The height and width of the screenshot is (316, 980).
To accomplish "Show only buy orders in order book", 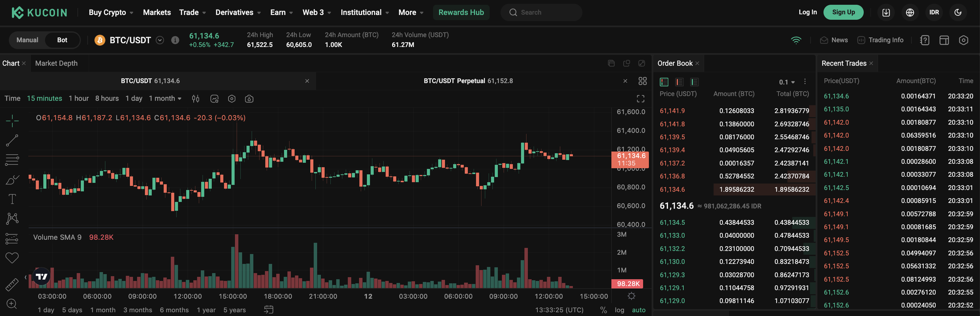I will click(x=694, y=82).
